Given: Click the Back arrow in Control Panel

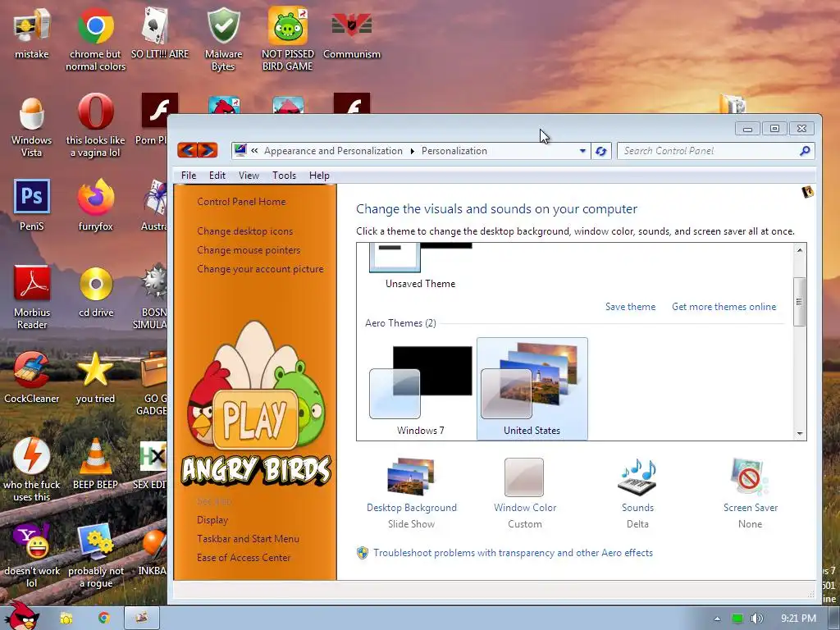Looking at the screenshot, I should coord(187,151).
